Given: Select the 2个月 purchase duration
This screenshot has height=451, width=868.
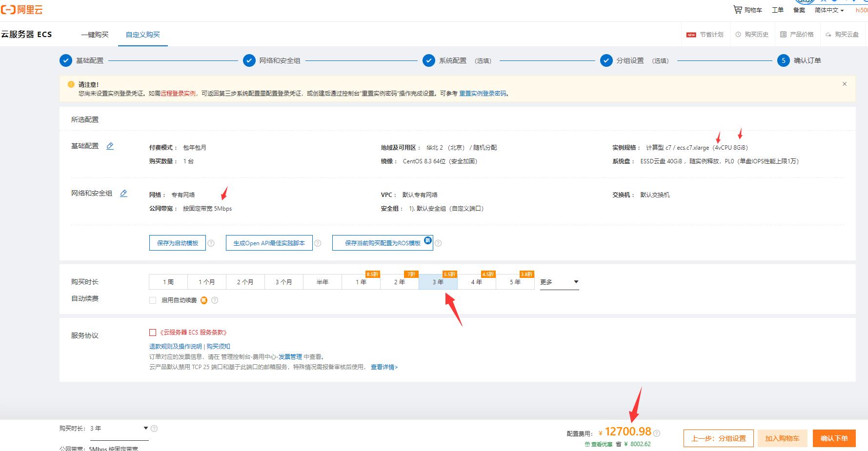Looking at the screenshot, I should tap(245, 282).
